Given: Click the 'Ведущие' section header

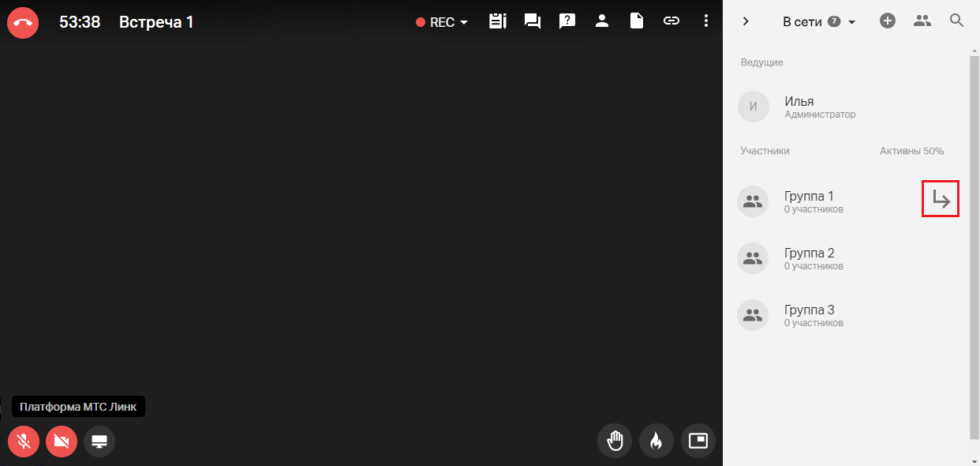Looking at the screenshot, I should [762, 62].
